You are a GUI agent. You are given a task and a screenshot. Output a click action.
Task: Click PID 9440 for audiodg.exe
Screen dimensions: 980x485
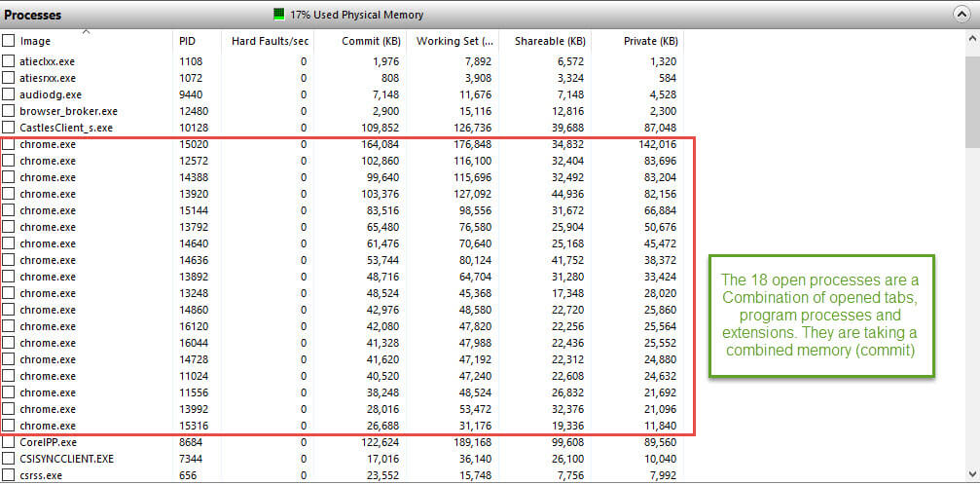(x=191, y=94)
